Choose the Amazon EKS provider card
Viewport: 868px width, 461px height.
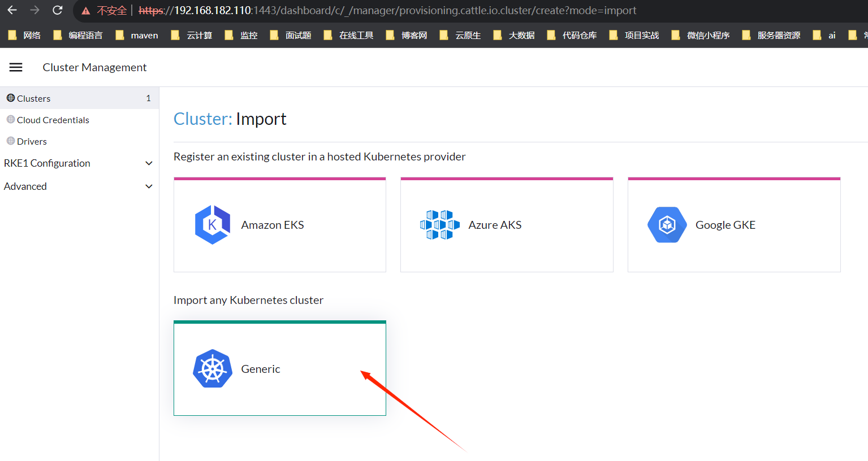click(280, 225)
